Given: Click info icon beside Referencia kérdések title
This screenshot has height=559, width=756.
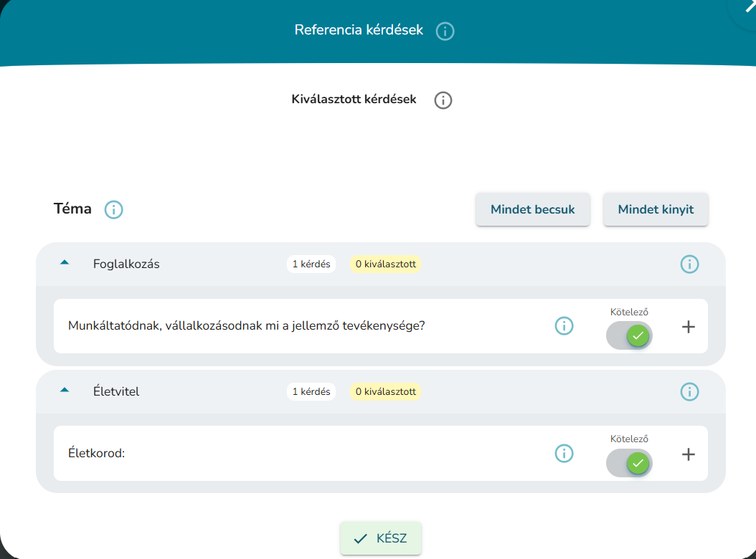Looking at the screenshot, I should point(445,32).
